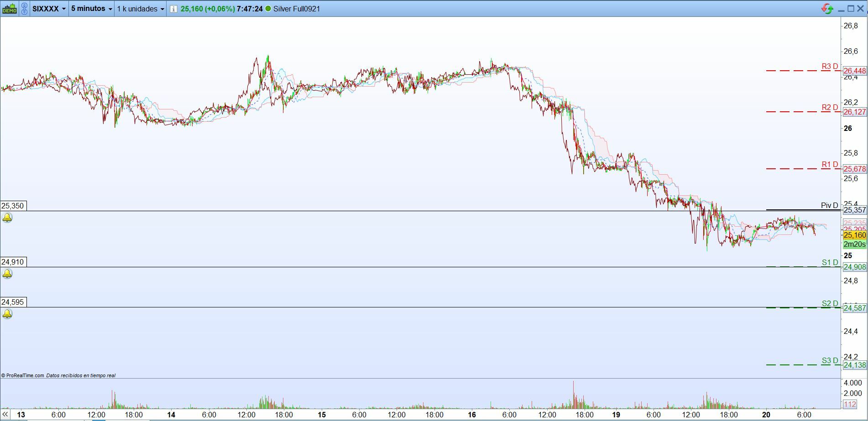Screen dimensions: 868x421
Task: Maximize the chart window
Action: click(851, 9)
